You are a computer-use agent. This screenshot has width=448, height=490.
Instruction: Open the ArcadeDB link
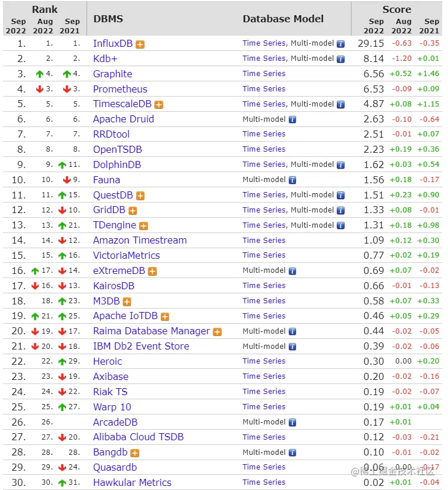coord(115,422)
